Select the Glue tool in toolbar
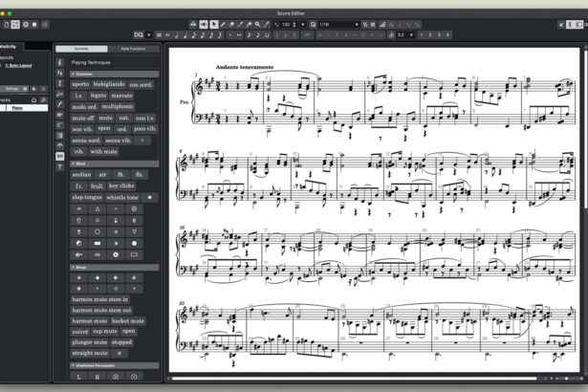588x392 pixels. (249, 25)
